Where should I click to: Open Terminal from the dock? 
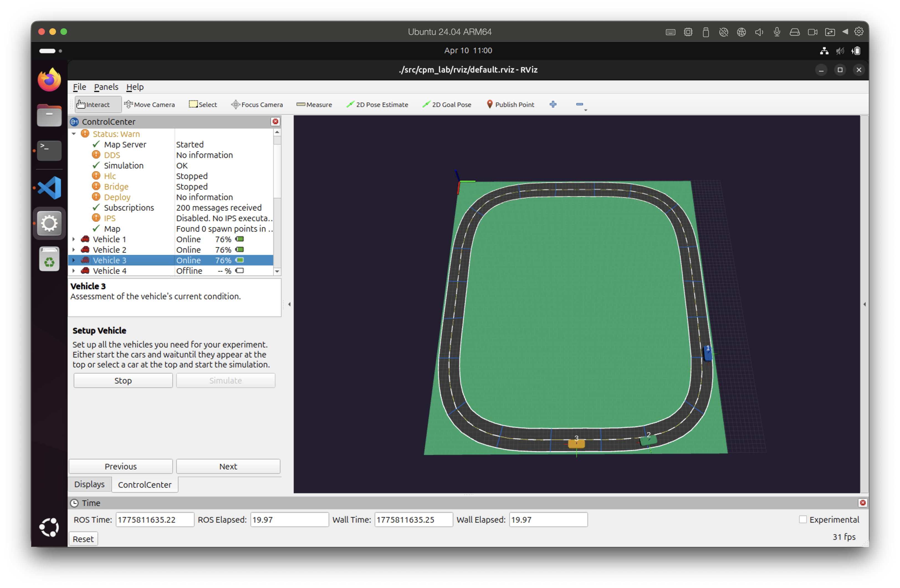(x=49, y=150)
